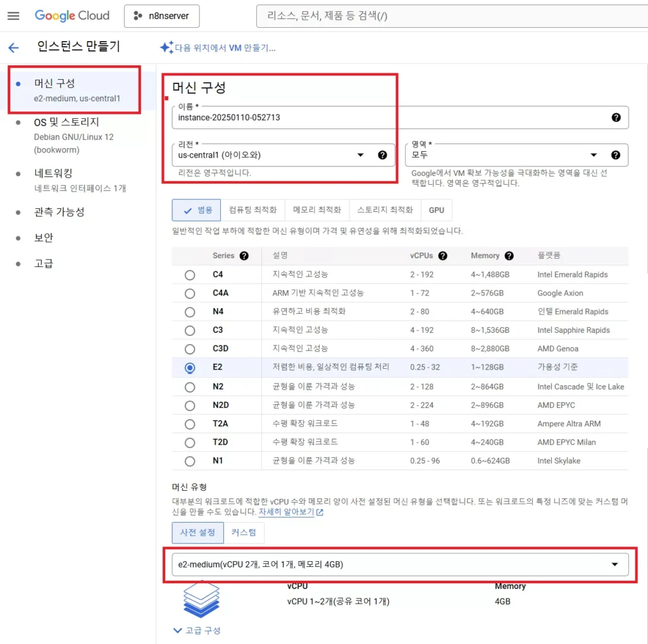Show help for Memory column
Viewport: 648px width, 644px height.
pos(509,256)
